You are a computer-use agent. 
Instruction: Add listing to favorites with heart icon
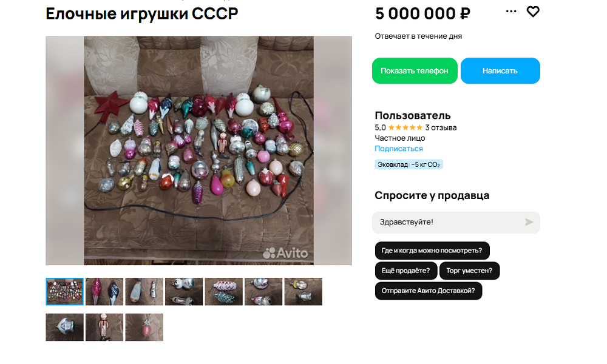click(x=533, y=12)
